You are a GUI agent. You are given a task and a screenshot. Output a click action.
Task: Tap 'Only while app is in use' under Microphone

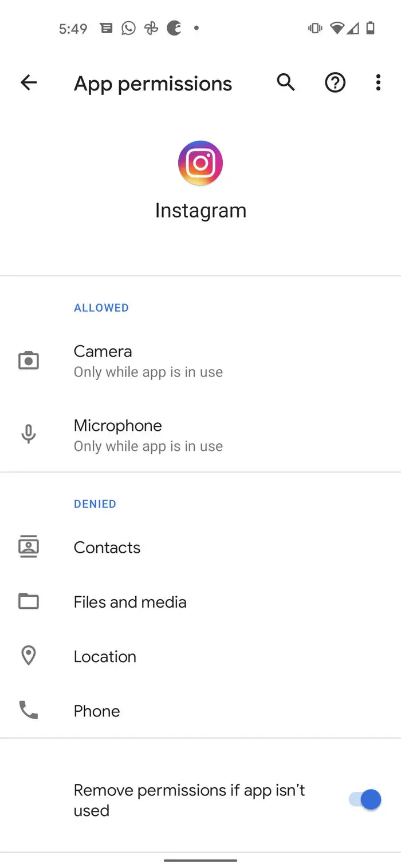(148, 446)
